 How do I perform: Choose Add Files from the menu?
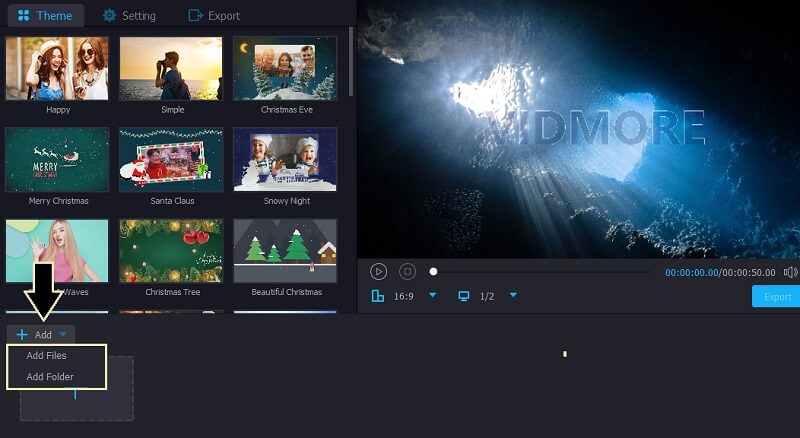tap(47, 356)
